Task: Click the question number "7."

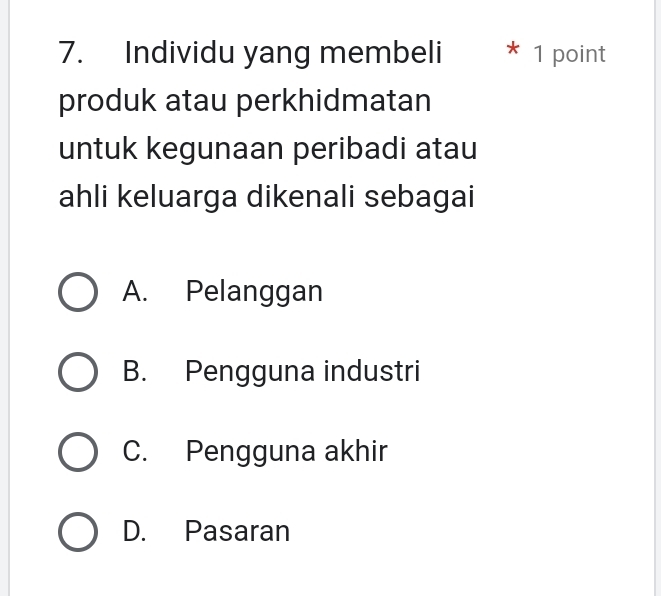Action: 70,53
